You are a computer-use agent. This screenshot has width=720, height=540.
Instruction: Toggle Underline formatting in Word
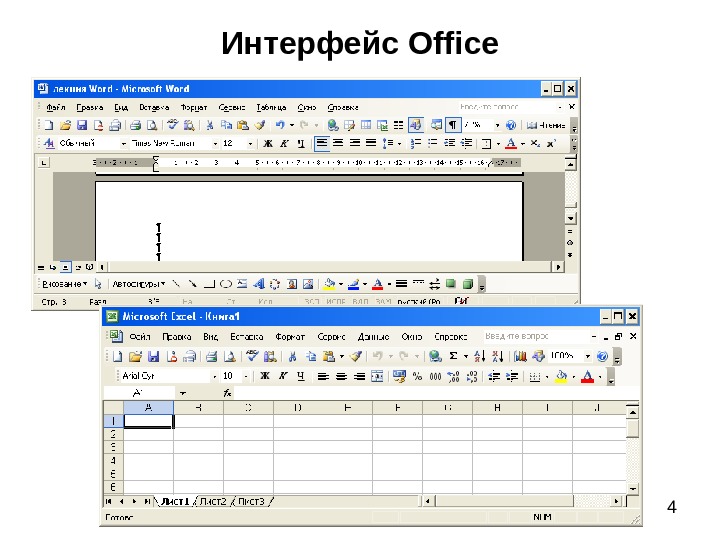tap(301, 143)
